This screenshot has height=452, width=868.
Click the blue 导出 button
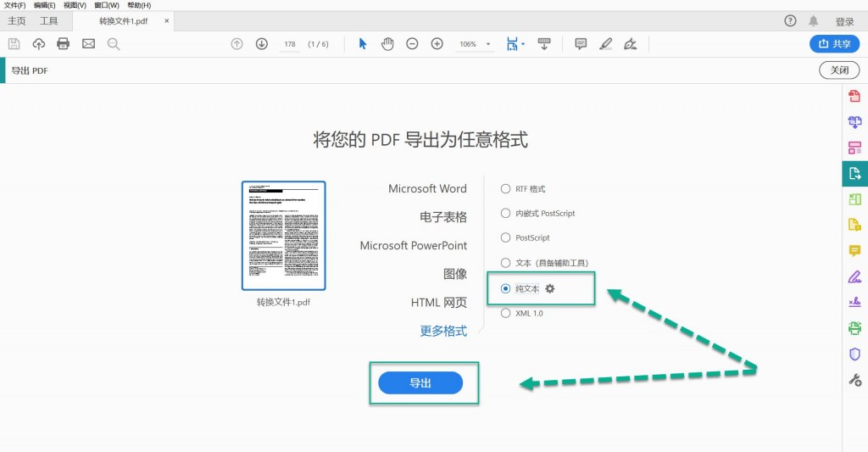420,382
